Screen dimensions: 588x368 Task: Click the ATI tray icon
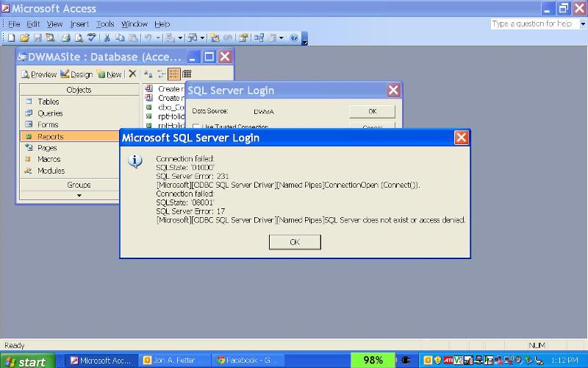tap(448, 361)
